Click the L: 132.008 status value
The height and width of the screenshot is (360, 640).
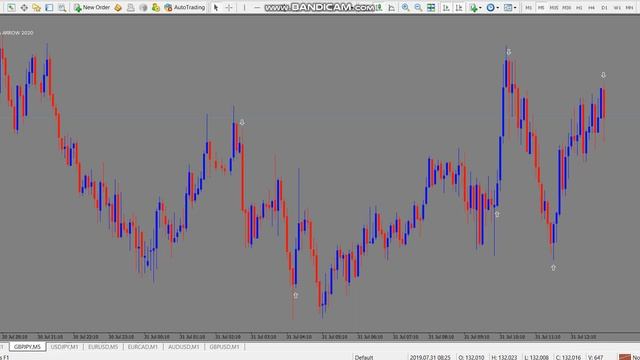coord(536,357)
